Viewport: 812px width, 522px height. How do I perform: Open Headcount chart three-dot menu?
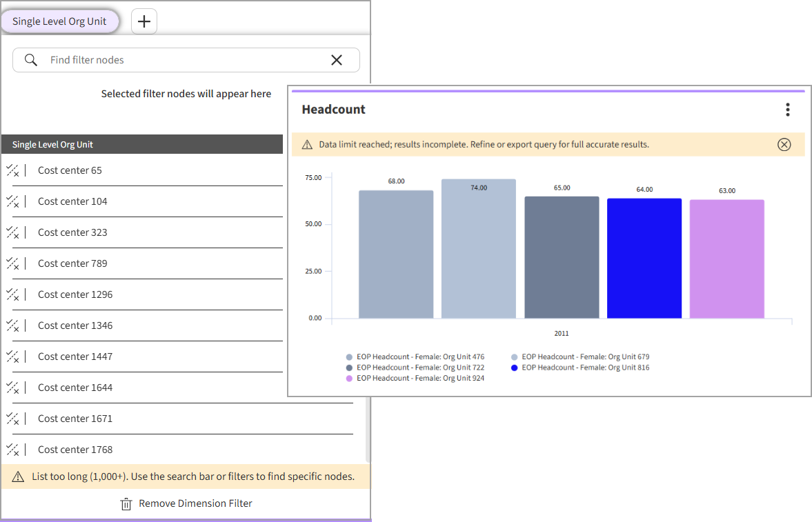click(x=787, y=110)
